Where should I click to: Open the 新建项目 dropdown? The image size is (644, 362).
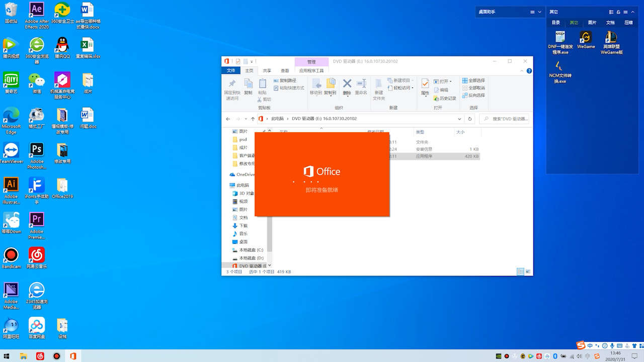[x=400, y=80]
